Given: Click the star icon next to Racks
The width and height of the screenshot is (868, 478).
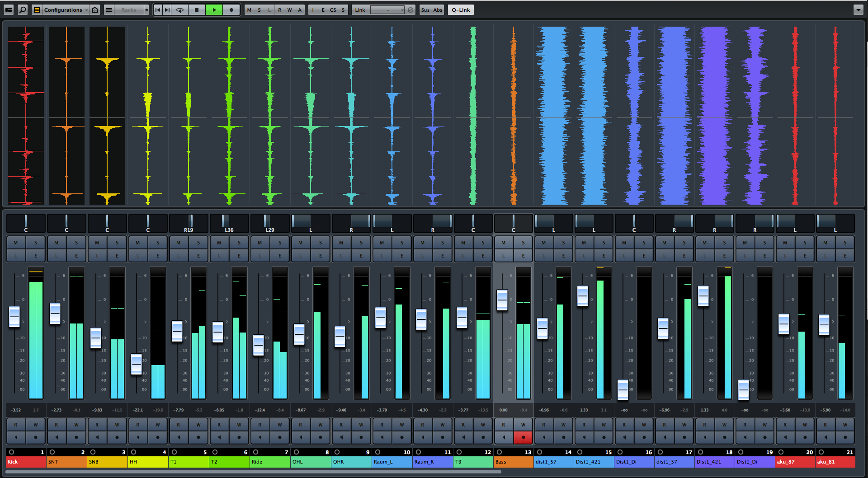Looking at the screenshot, I should [146, 9].
